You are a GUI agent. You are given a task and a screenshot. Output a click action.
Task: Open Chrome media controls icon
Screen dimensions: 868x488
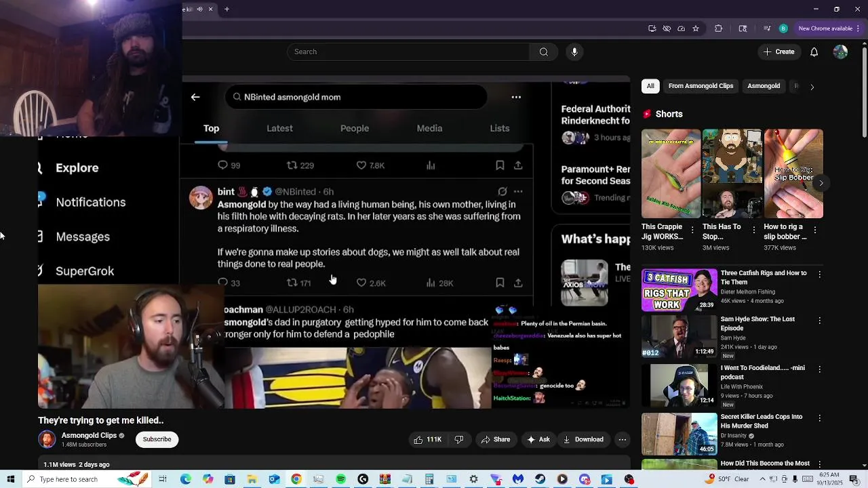click(x=767, y=28)
